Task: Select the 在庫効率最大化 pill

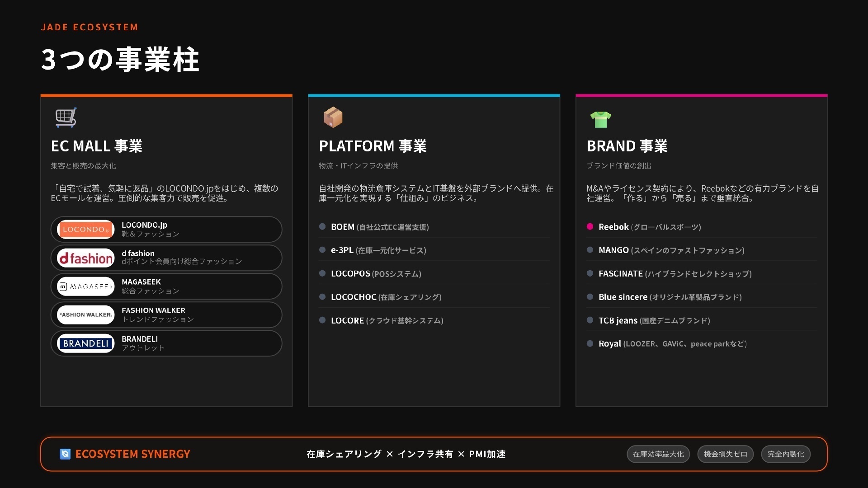Action: click(658, 454)
